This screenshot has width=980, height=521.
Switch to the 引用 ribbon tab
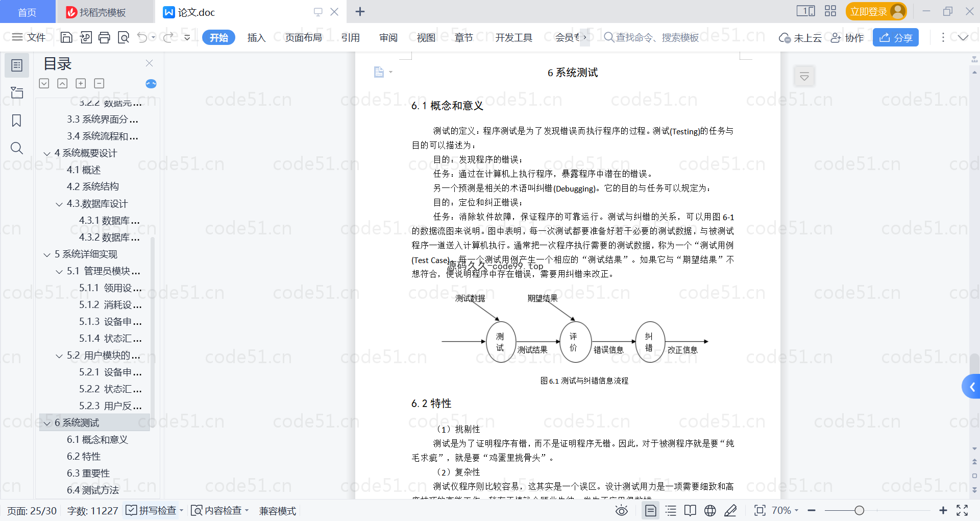(351, 37)
